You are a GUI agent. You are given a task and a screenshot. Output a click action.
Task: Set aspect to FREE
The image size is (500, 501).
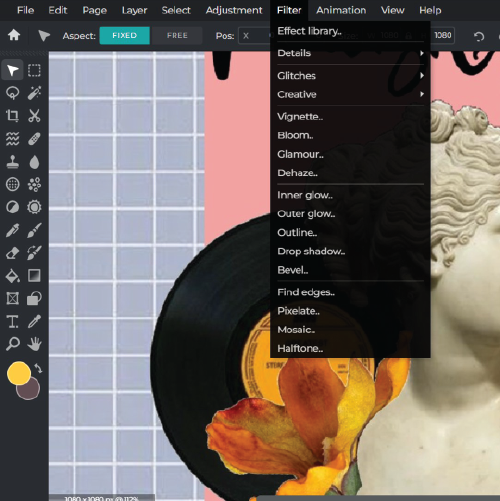pos(177,35)
